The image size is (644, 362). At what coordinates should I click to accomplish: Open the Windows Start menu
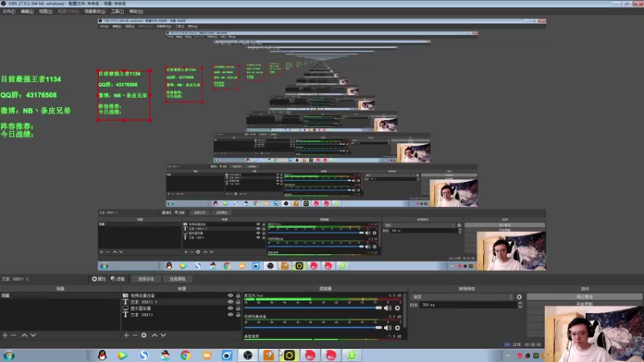[9, 356]
